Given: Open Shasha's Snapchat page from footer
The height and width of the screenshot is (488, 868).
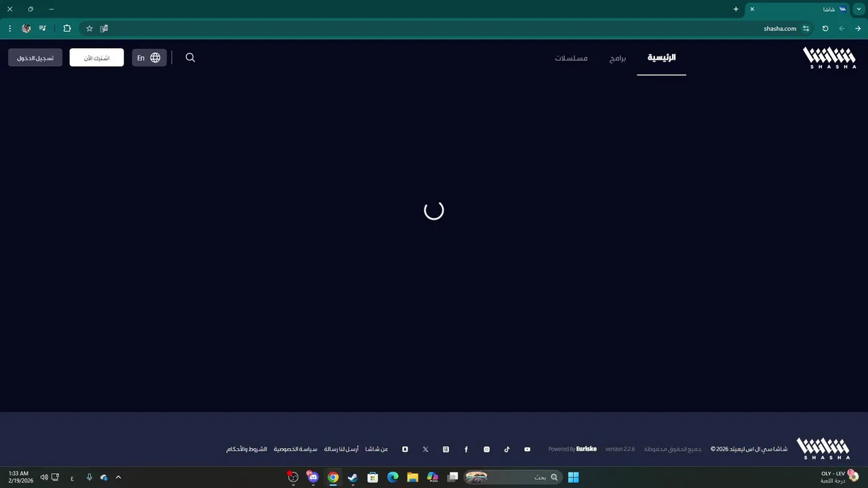Looking at the screenshot, I should pos(405,449).
